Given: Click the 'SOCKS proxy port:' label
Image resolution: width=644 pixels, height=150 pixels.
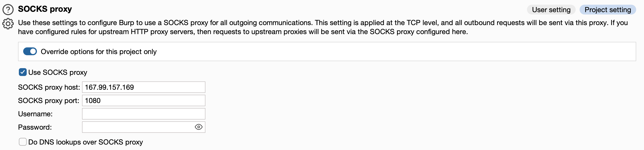Looking at the screenshot, I should coord(48,100).
